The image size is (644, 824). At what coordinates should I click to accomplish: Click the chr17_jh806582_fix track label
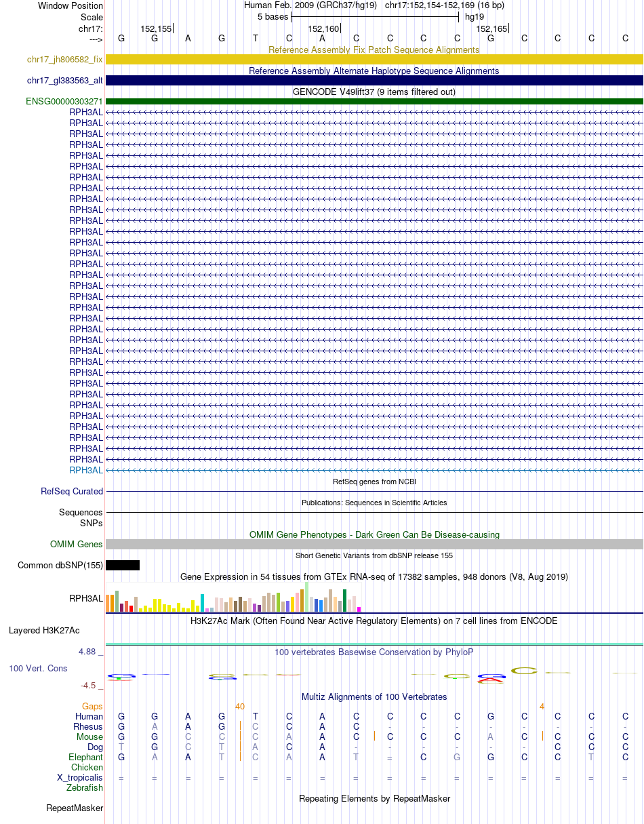(x=65, y=60)
